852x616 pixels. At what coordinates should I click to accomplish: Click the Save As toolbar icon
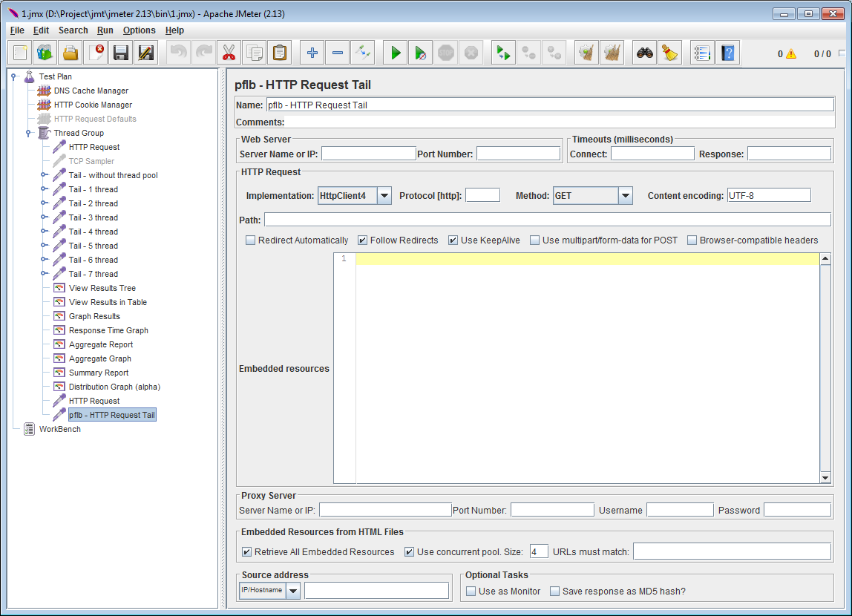(145, 53)
